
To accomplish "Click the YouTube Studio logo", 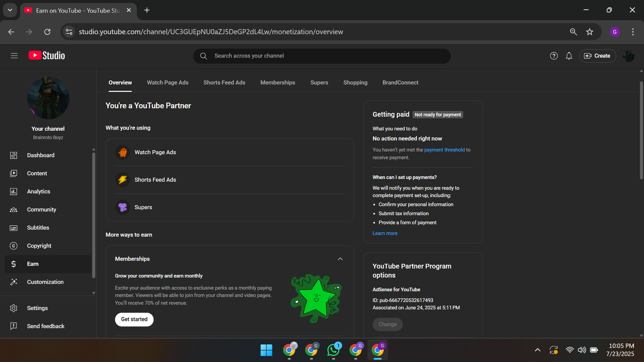I will (x=47, y=56).
